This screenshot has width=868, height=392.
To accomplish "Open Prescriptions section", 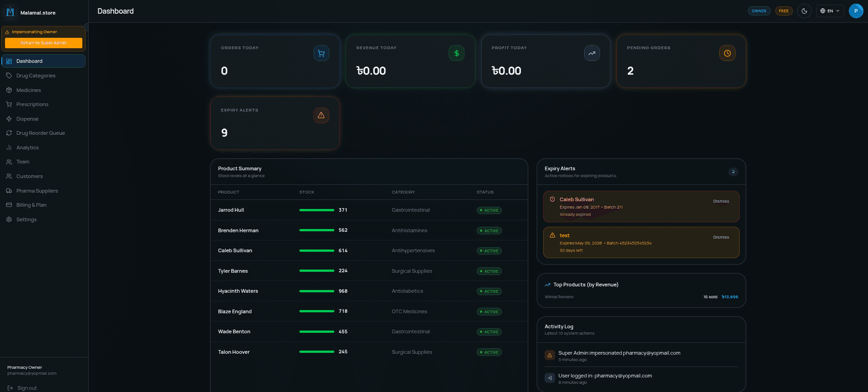I will coord(44,104).
